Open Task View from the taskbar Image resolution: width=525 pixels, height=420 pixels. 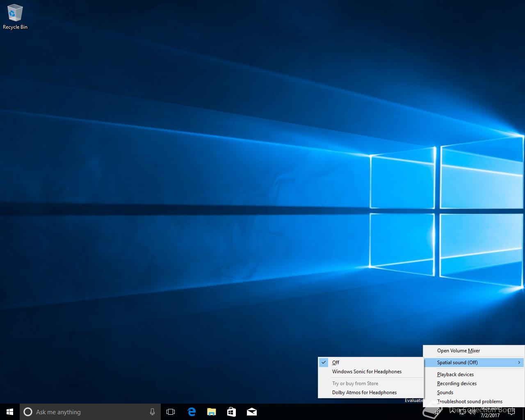[x=171, y=412]
